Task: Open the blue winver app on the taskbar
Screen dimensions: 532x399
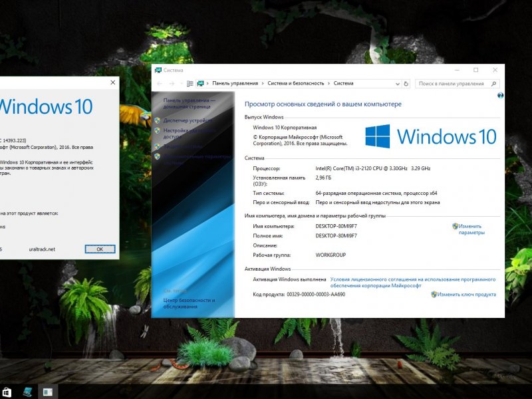Action: (x=27, y=392)
